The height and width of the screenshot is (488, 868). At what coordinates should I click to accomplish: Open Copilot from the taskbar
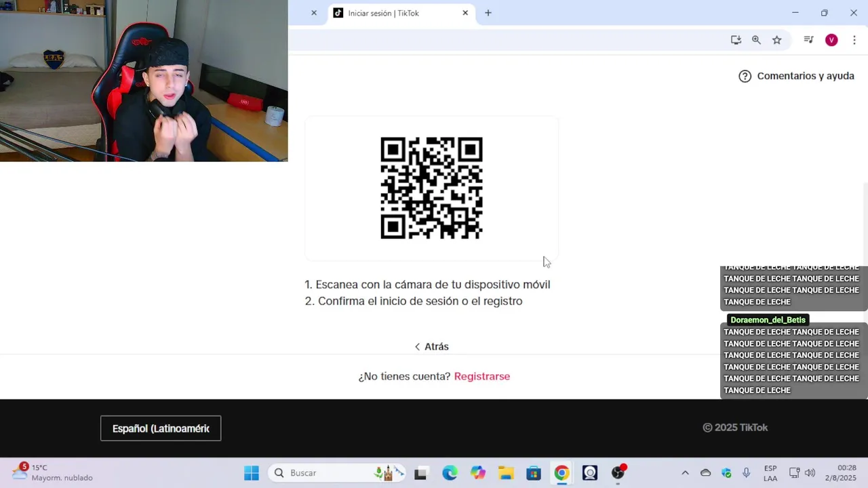pos(478,473)
